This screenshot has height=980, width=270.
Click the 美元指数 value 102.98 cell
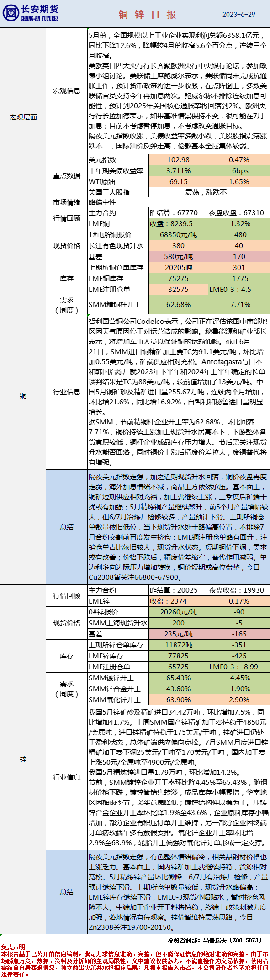click(178, 160)
